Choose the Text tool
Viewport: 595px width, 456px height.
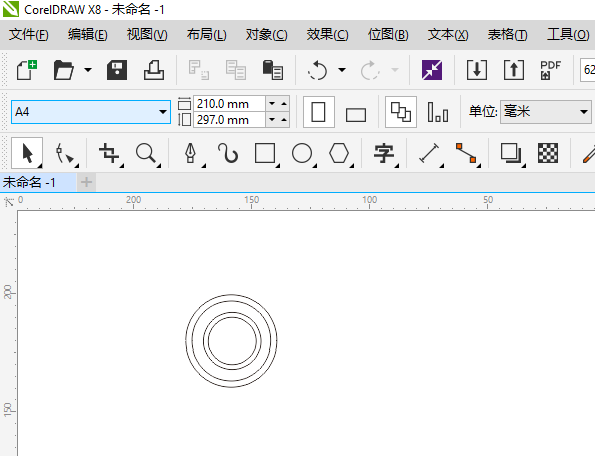click(x=384, y=153)
